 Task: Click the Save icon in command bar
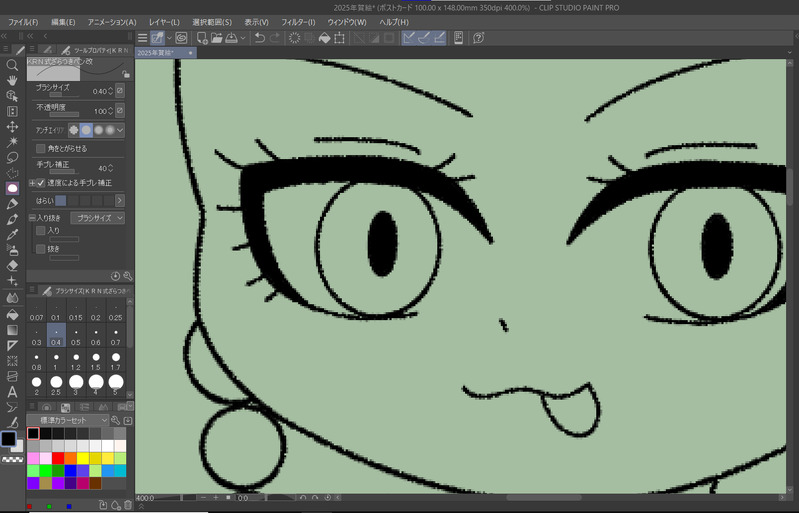[x=231, y=38]
